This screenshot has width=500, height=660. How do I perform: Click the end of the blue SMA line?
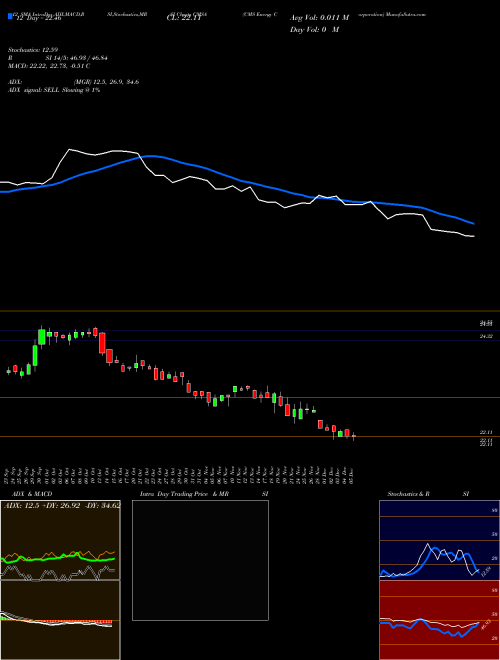point(474,224)
